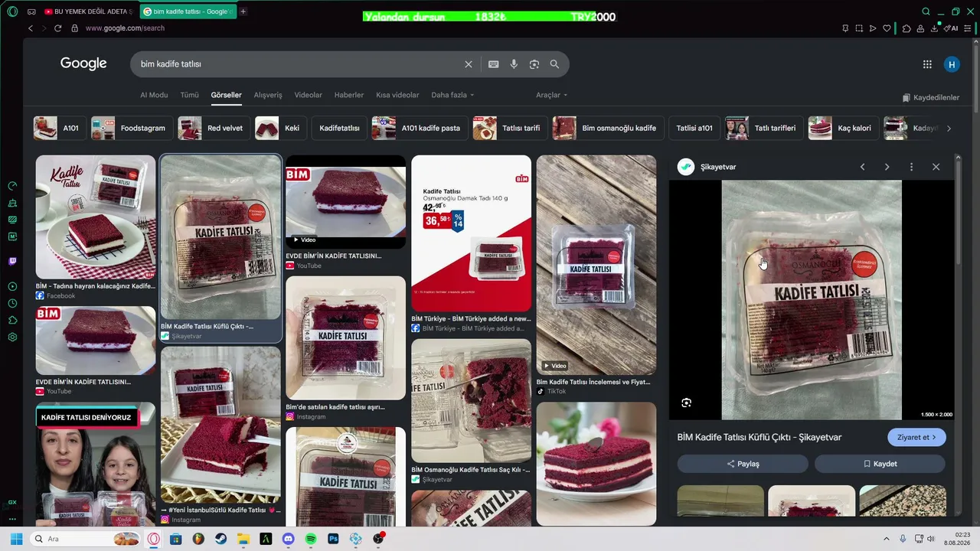This screenshot has width=980, height=551.
Task: Click the search query input field
Action: (299, 64)
